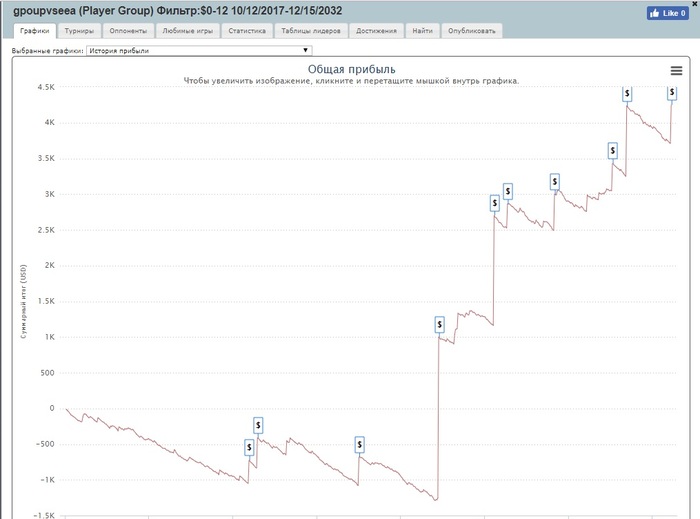Image resolution: width=700 pixels, height=519 pixels.
Task: Open the Оппоненты tab
Action: [128, 31]
